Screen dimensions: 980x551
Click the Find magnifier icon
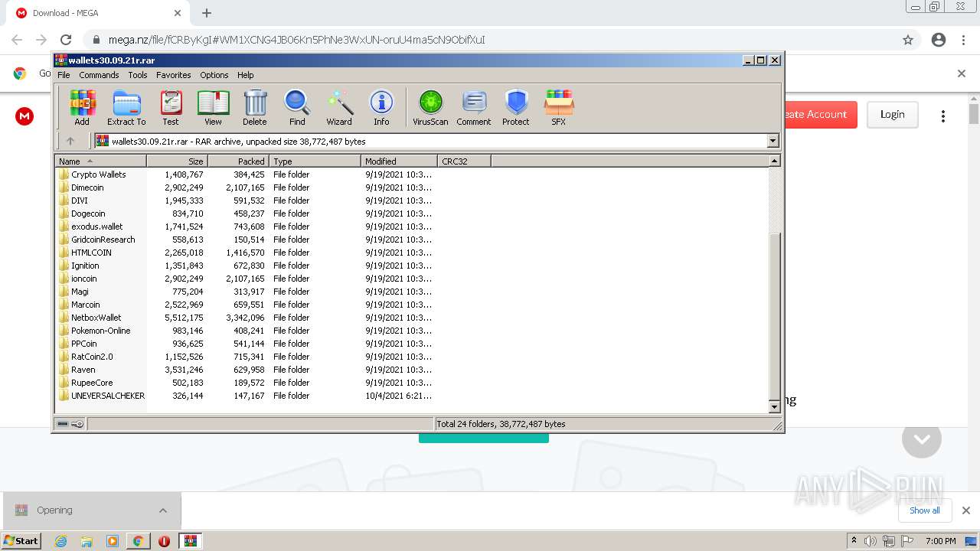pos(297,108)
